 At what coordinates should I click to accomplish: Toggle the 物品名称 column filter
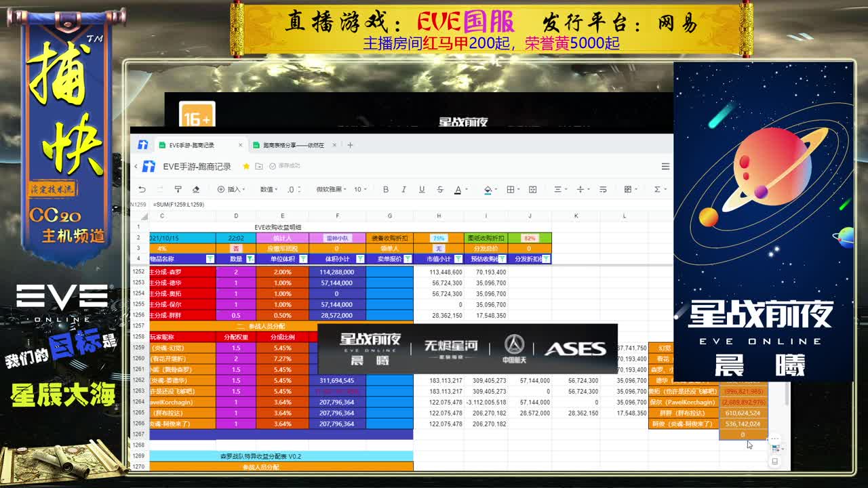[x=210, y=259]
